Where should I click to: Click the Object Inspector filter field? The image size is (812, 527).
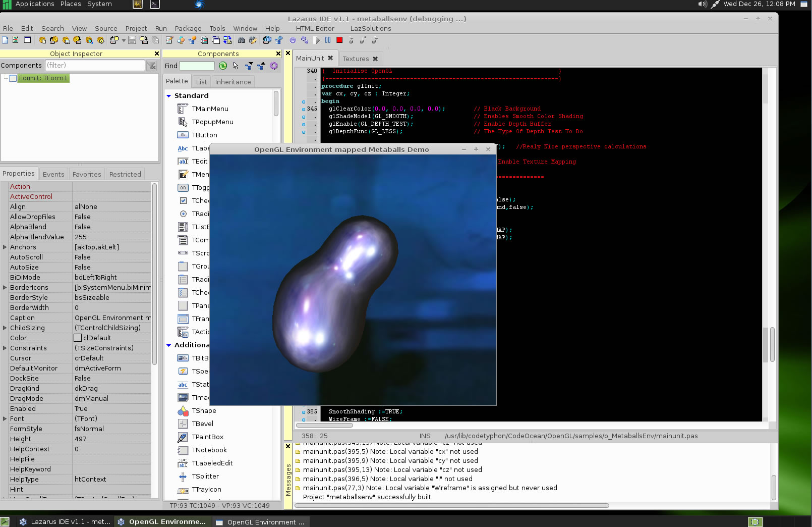(95, 65)
